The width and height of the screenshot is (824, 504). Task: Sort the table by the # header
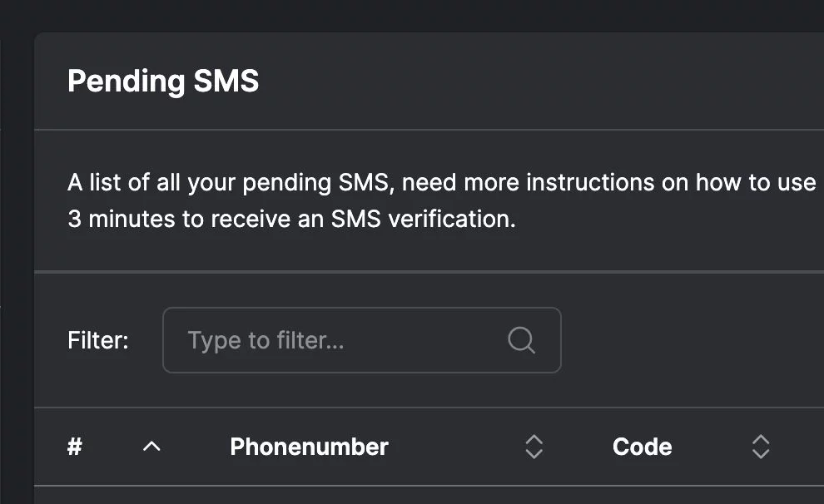tap(75, 447)
